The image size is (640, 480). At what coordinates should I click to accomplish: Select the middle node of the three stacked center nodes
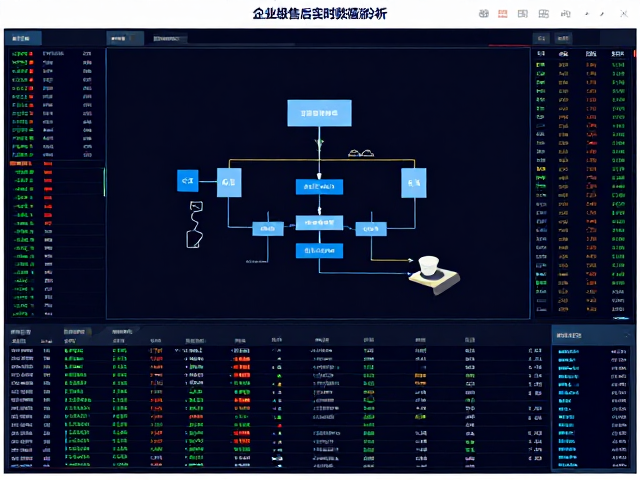(319, 223)
